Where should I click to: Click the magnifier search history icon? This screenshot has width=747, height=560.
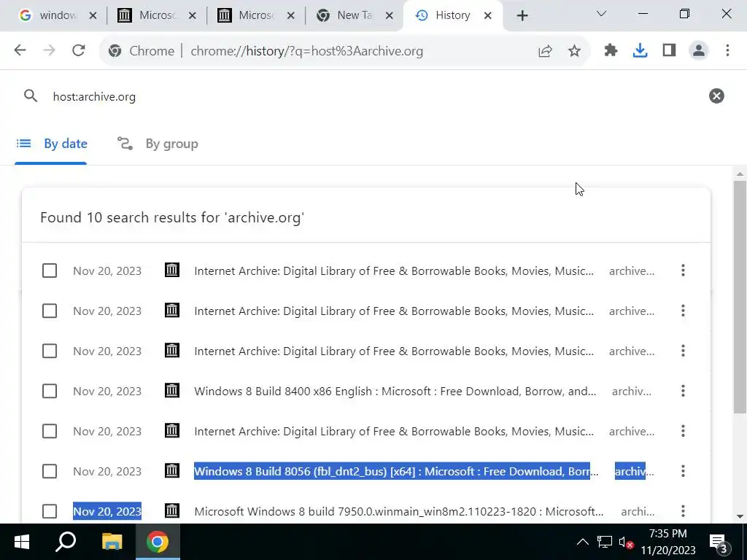(31, 96)
